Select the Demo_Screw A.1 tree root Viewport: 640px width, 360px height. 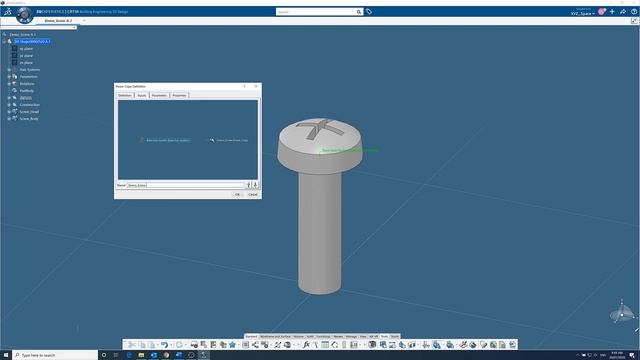coord(22,34)
